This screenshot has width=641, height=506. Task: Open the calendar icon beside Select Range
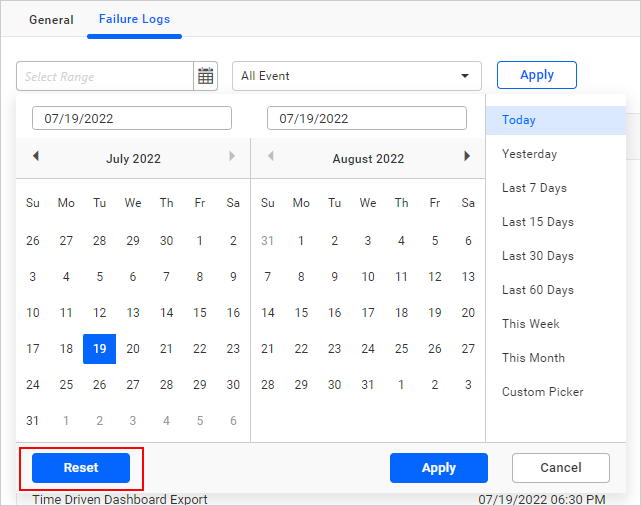point(206,76)
